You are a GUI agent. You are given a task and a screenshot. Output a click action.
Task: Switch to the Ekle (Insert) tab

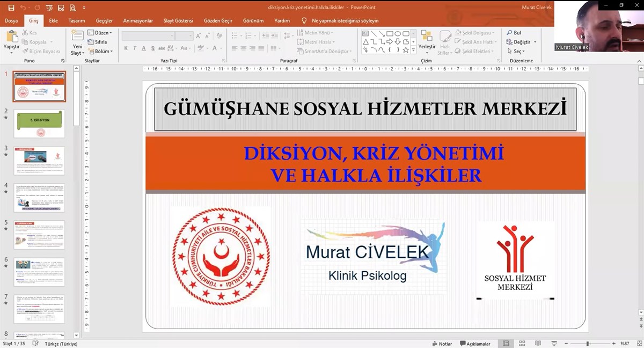click(x=53, y=20)
